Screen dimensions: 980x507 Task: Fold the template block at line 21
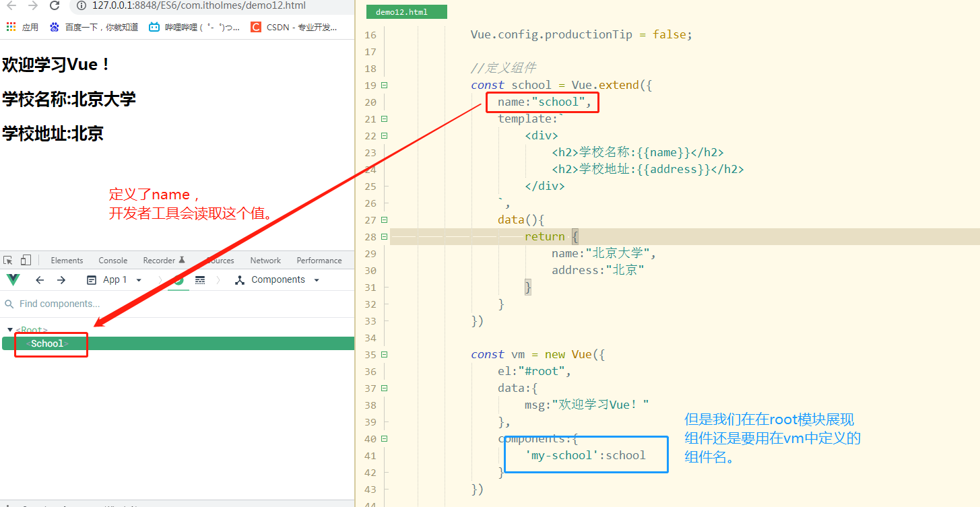coord(384,119)
